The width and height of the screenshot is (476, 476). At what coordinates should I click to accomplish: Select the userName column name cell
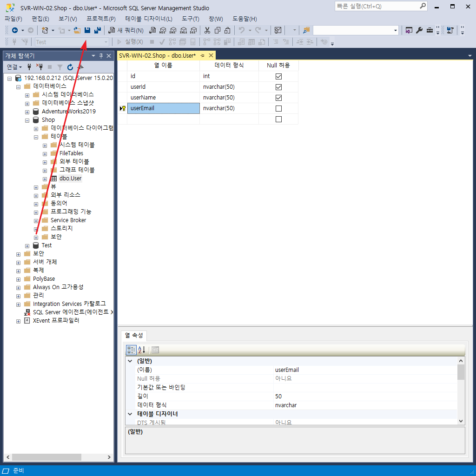pos(163,98)
